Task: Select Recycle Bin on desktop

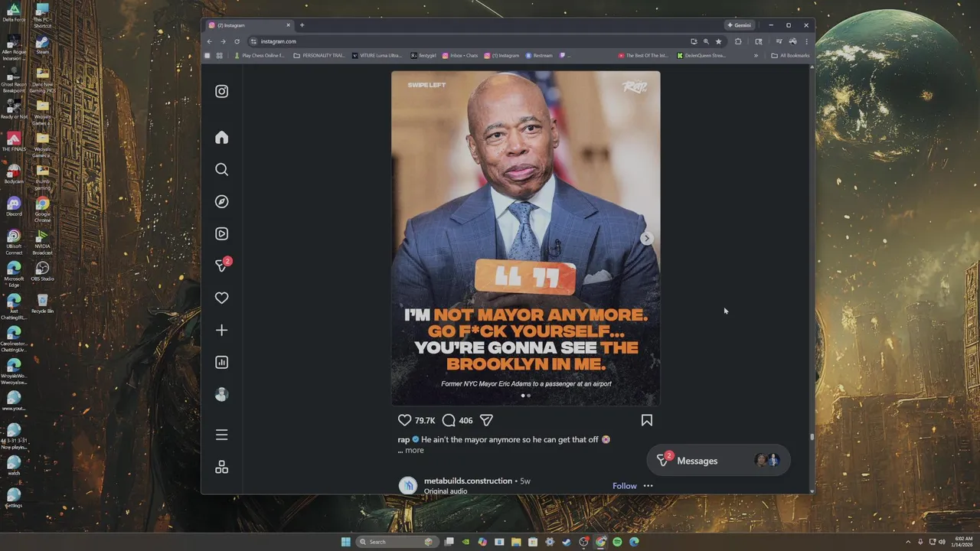Action: (x=42, y=303)
